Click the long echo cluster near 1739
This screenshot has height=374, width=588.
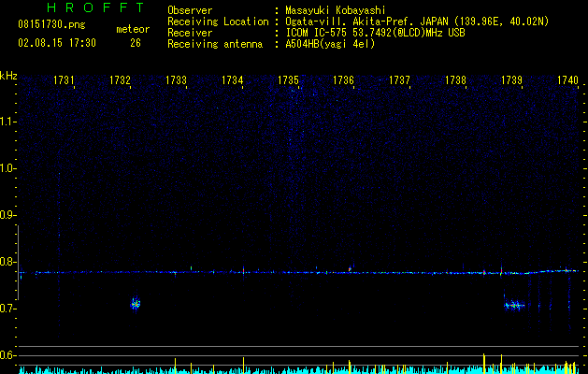click(x=514, y=305)
